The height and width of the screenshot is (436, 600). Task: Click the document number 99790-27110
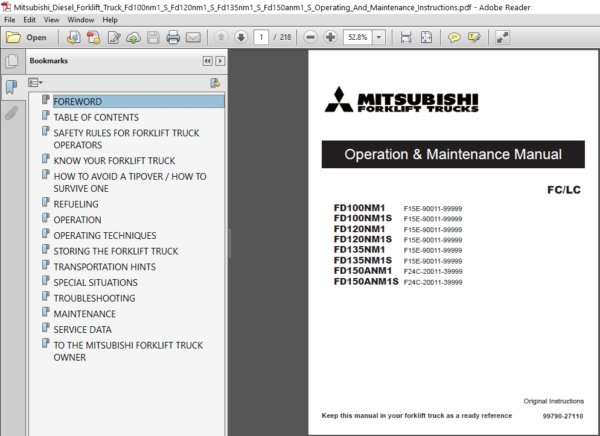(563, 416)
